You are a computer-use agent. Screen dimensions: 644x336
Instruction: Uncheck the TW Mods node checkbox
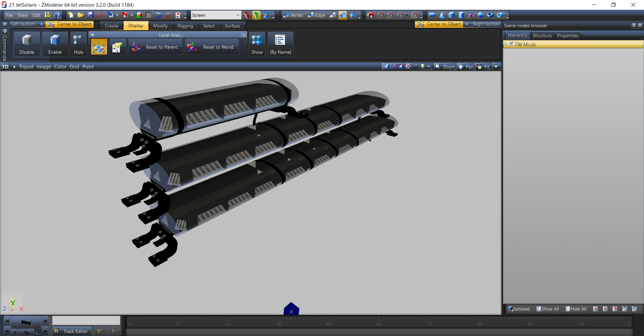click(x=511, y=44)
